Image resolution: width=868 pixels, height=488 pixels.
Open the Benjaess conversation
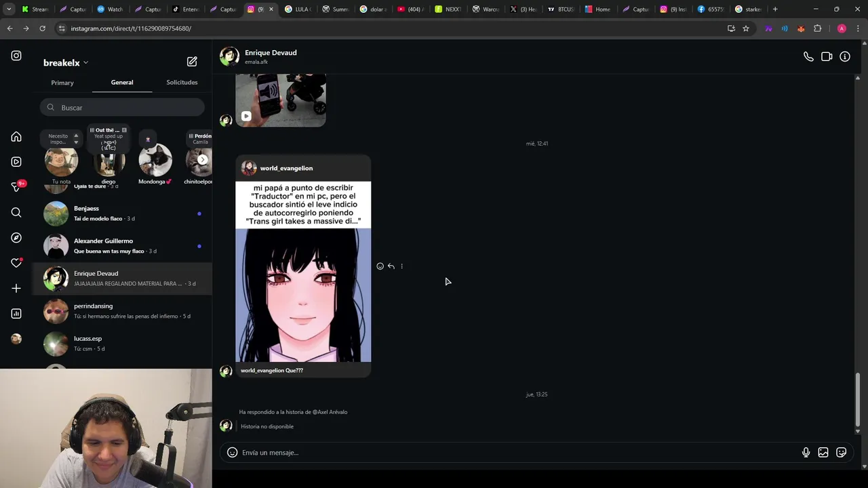tap(122, 213)
